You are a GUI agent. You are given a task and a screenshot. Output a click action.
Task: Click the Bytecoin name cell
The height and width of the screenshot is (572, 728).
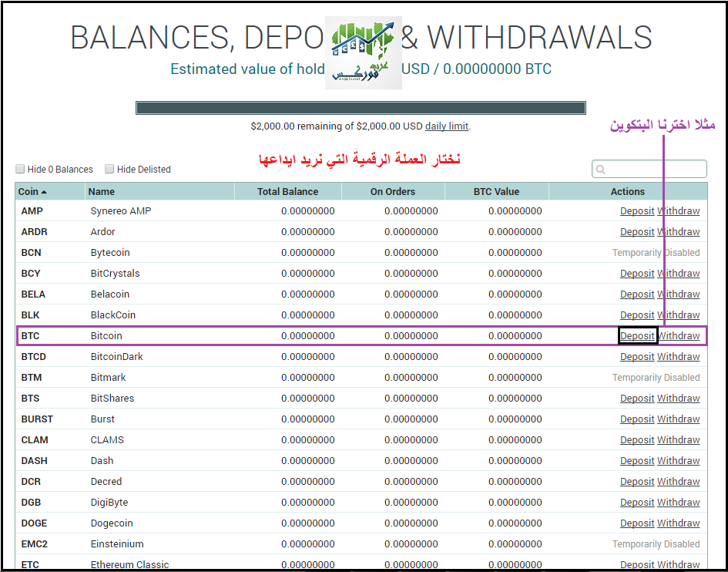110,253
